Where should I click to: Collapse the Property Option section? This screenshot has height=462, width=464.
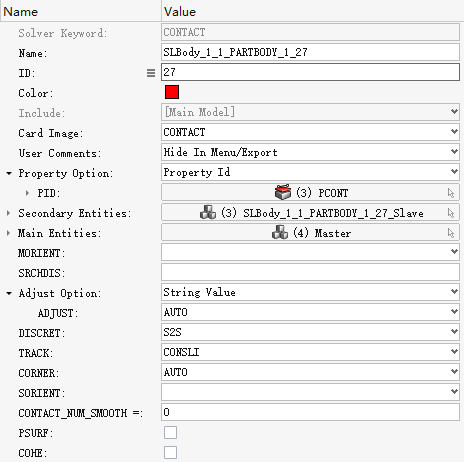[9, 173]
